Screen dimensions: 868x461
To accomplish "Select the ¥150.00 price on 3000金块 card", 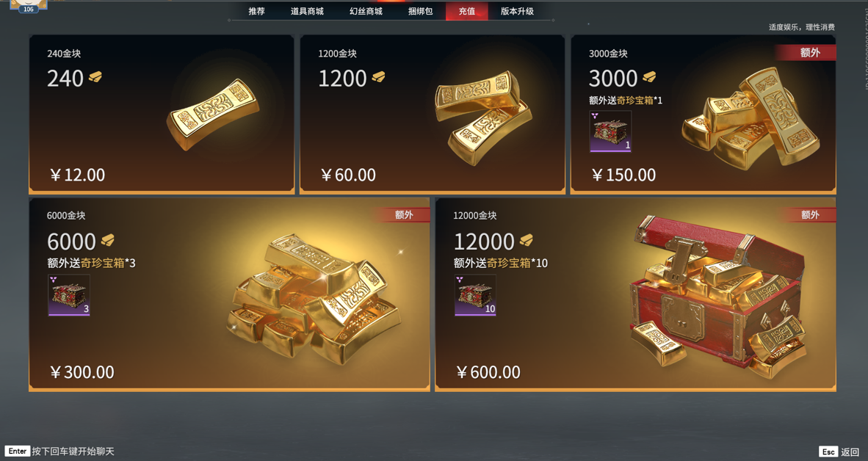I will click(x=624, y=175).
